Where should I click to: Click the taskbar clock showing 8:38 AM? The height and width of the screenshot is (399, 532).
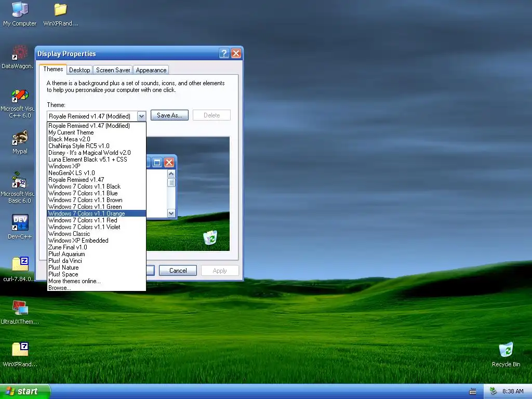513,391
